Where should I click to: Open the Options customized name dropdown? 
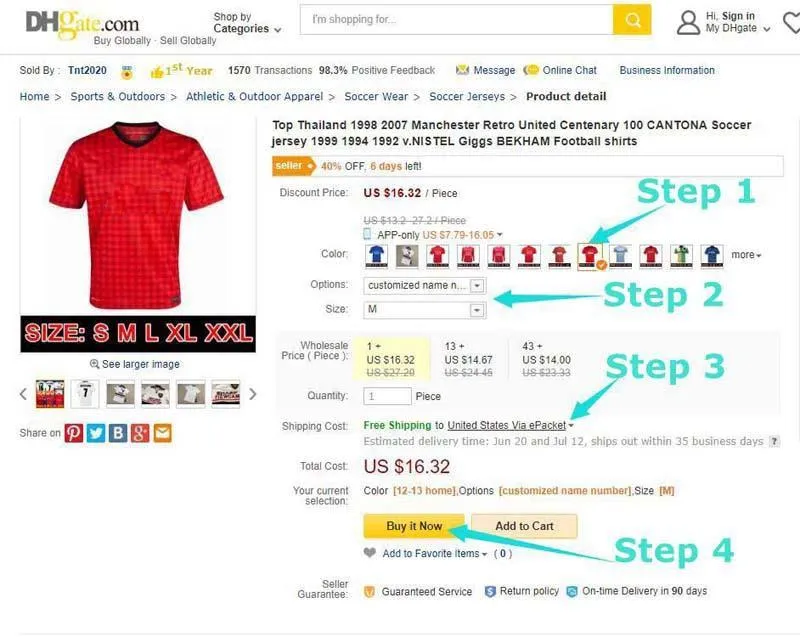(x=424, y=286)
